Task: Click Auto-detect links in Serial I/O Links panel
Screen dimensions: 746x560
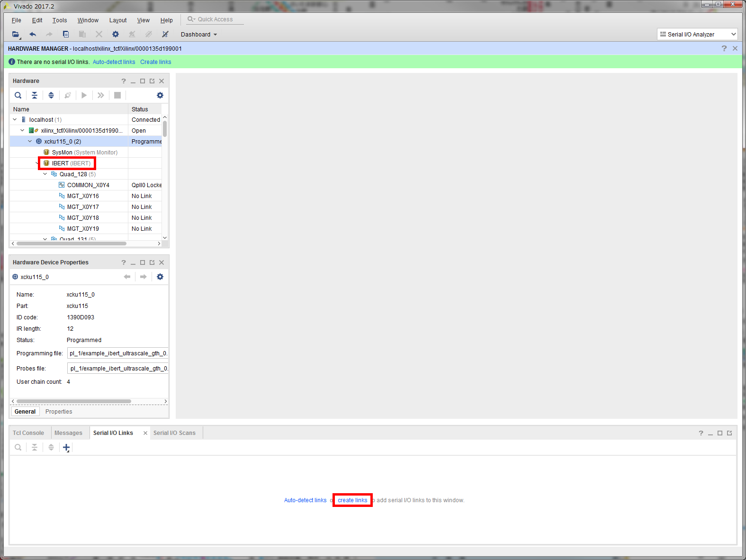Action: tap(305, 500)
